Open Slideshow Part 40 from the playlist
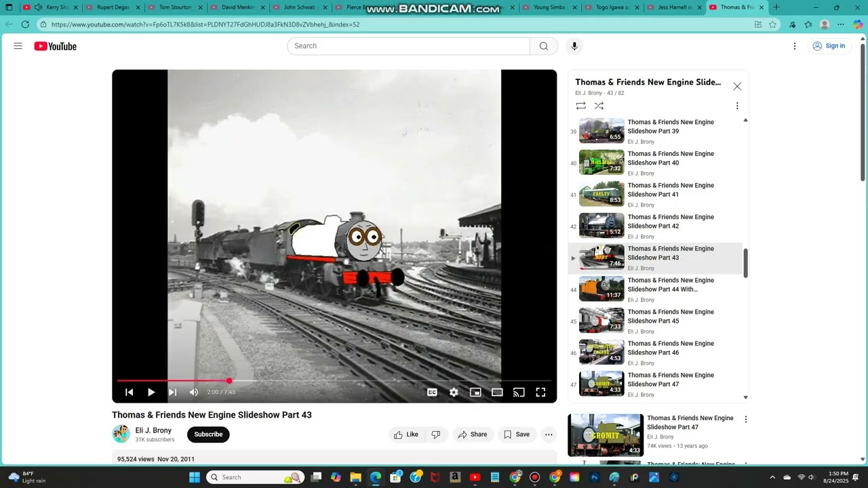Viewport: 868px width, 488px height. (655, 163)
